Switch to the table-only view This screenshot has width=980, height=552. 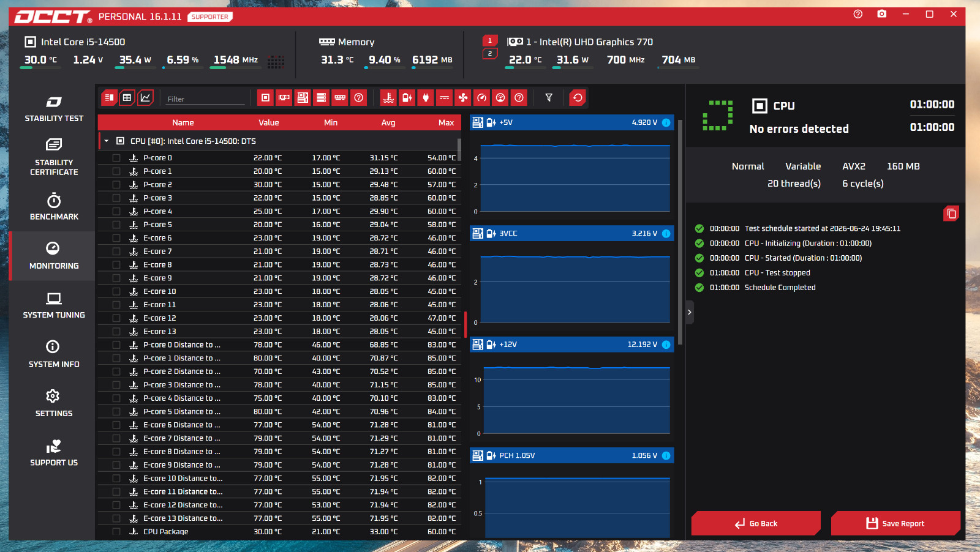coord(127,97)
